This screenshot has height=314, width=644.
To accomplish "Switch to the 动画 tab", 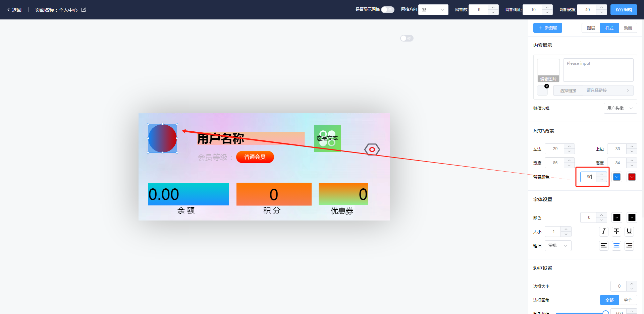I will (628, 28).
